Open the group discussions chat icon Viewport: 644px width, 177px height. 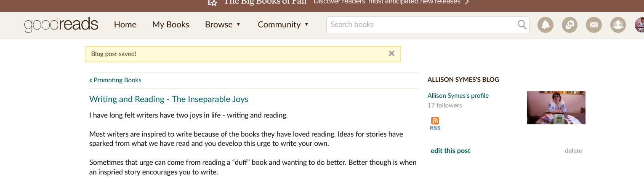coord(569,25)
